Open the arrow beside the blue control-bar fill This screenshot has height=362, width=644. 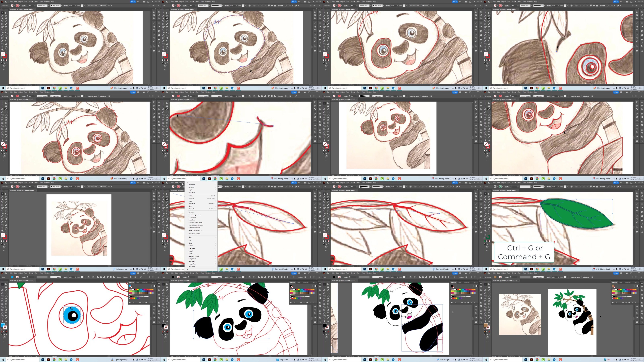click(x=15, y=277)
